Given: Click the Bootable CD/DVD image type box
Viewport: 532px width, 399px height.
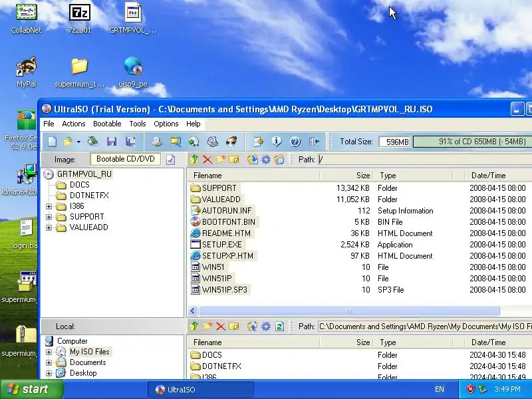Looking at the screenshot, I should click(126, 159).
